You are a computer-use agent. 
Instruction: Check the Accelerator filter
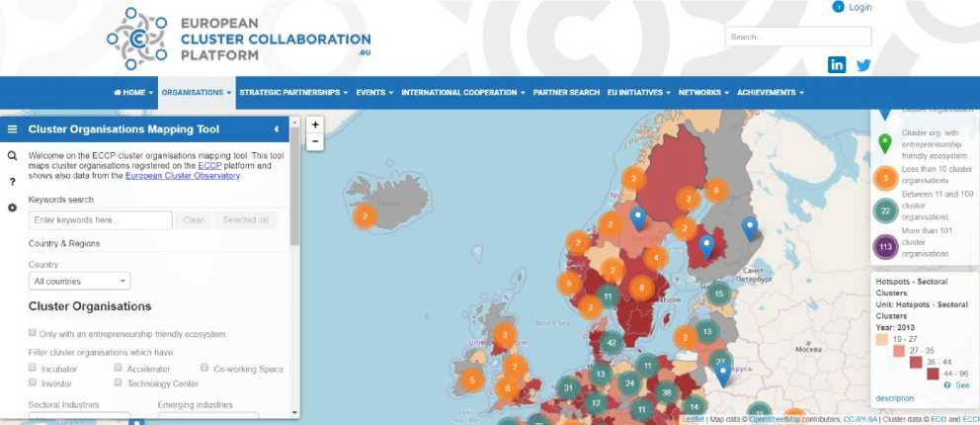click(x=119, y=368)
